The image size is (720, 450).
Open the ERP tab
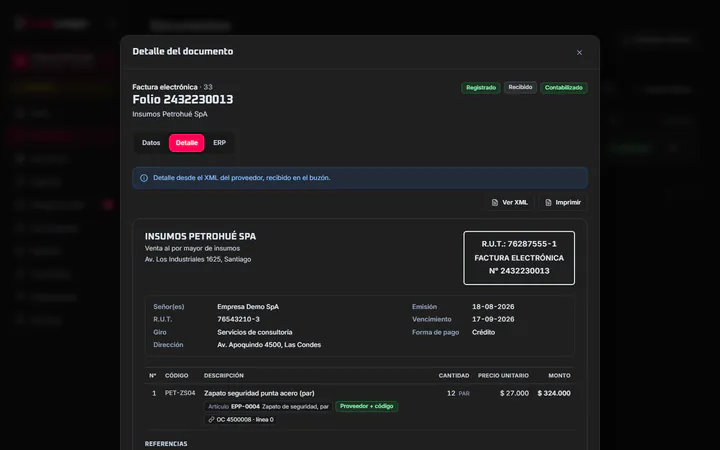(x=219, y=143)
